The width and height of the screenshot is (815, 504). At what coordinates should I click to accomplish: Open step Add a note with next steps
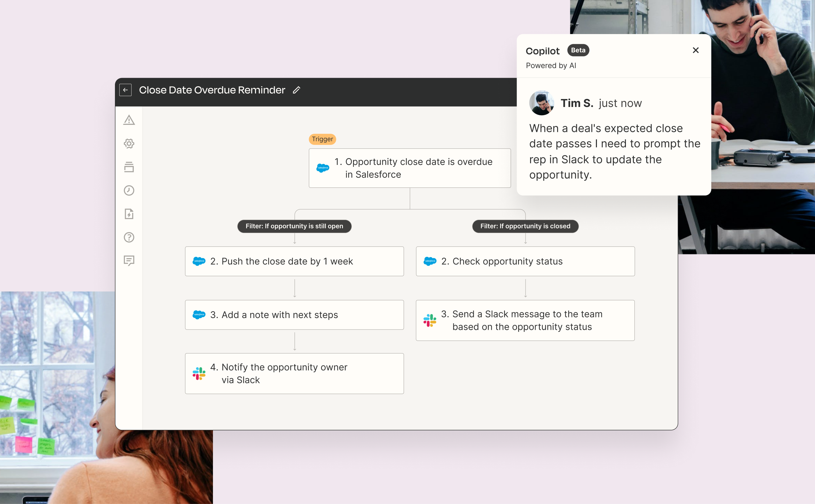[x=294, y=315]
